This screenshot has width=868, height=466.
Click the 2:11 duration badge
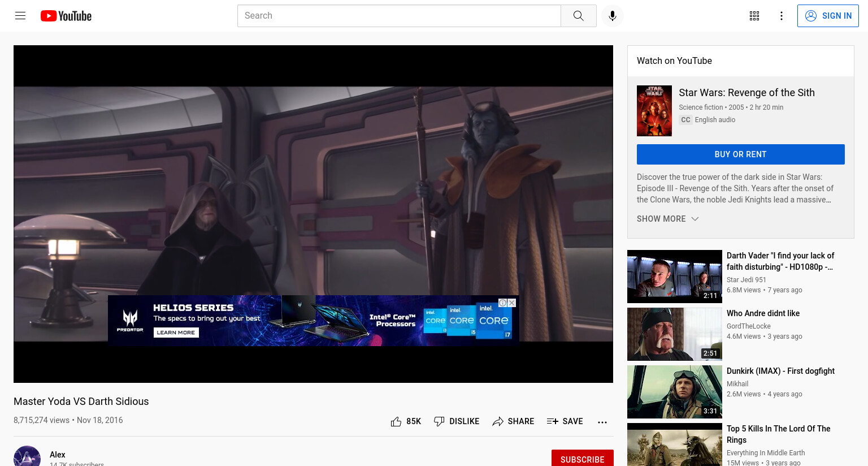click(710, 296)
